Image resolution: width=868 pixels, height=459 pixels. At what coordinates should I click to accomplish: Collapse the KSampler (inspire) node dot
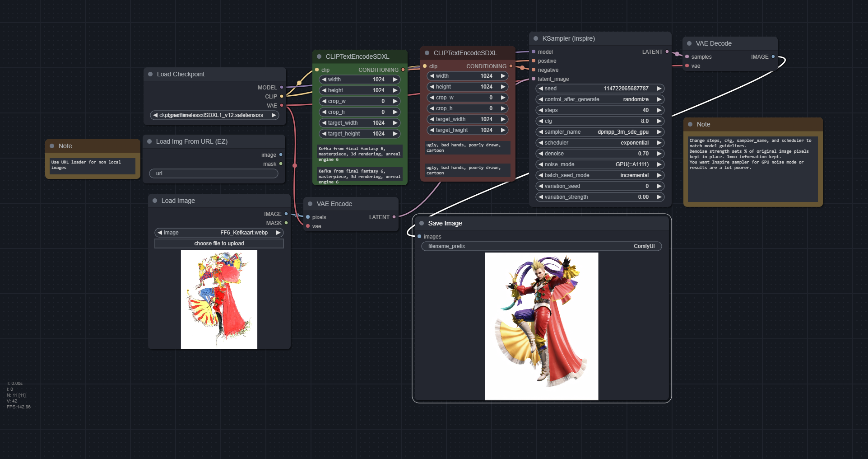tap(536, 38)
